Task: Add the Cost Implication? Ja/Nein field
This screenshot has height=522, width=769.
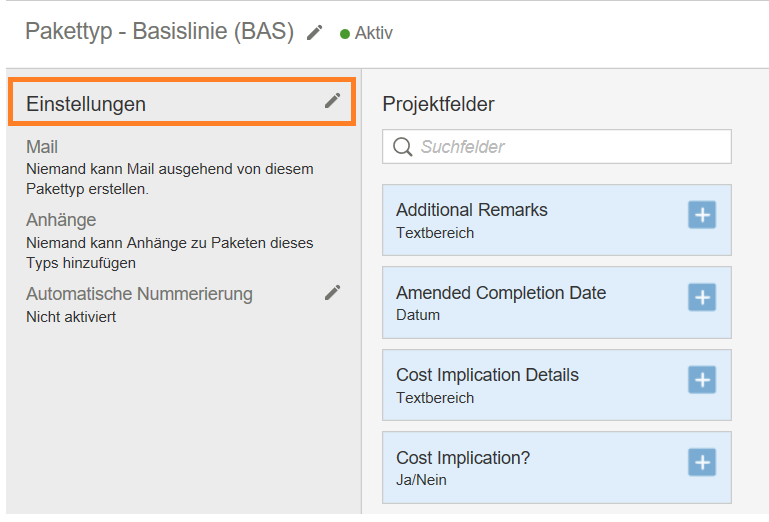Action: pyautogui.click(x=702, y=462)
